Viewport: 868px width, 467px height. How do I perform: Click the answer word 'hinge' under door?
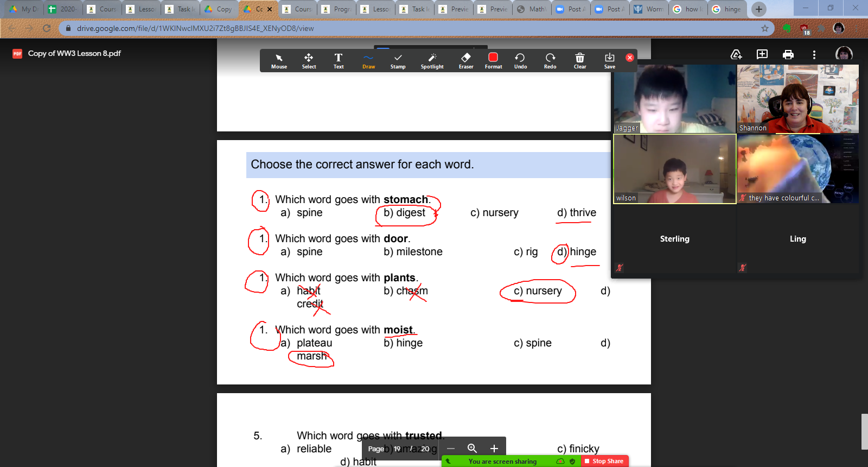tap(583, 252)
